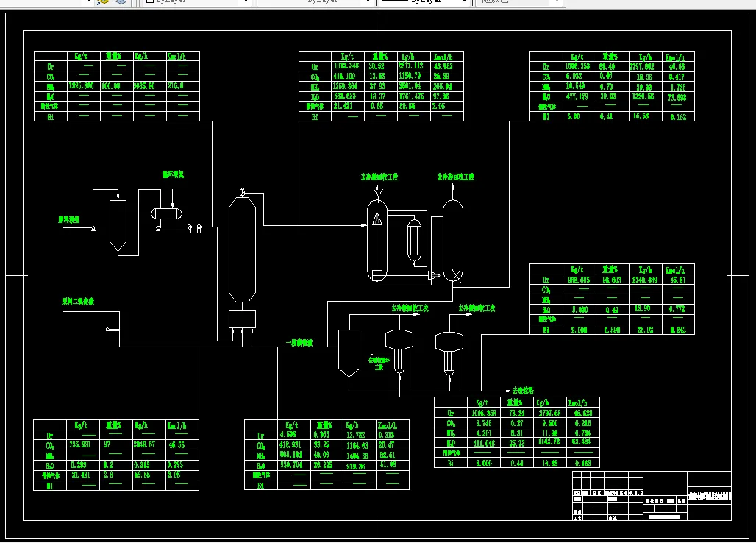756x543 pixels.
Task: Click the '原料二氧化碳' feed label
Action: click(78, 302)
